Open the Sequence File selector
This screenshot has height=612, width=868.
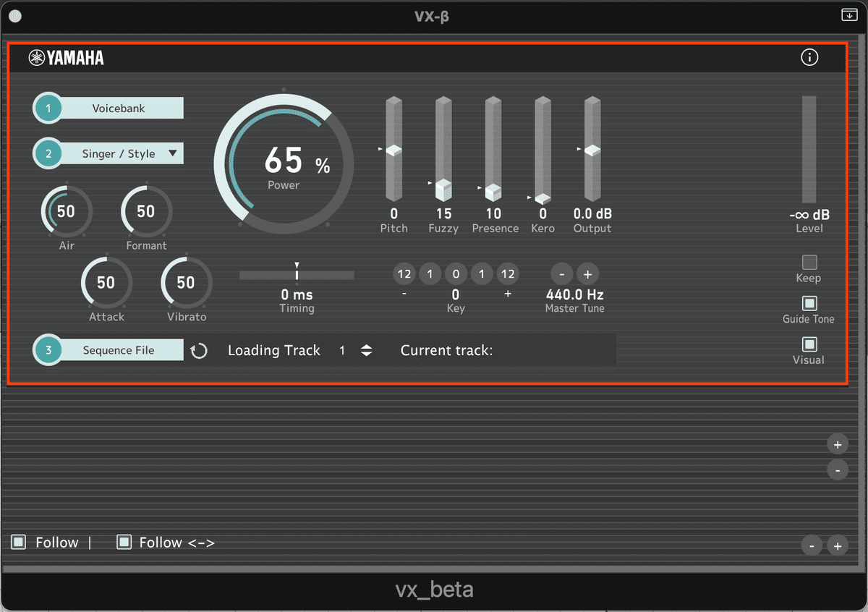[x=109, y=350]
